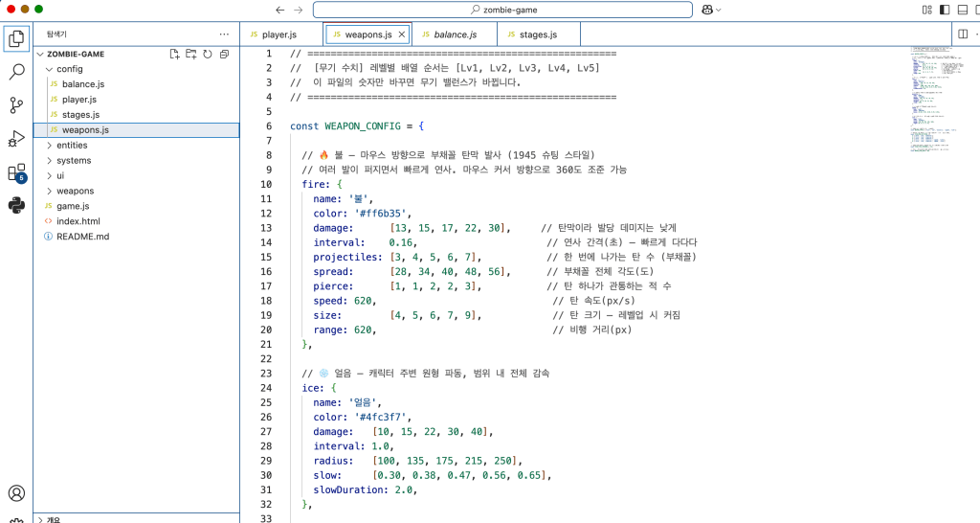Open the Python extension view
Image resolution: width=980 pixels, height=523 pixels.
[17, 205]
